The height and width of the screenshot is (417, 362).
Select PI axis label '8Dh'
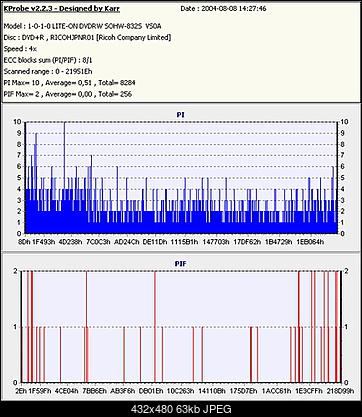pos(23,242)
